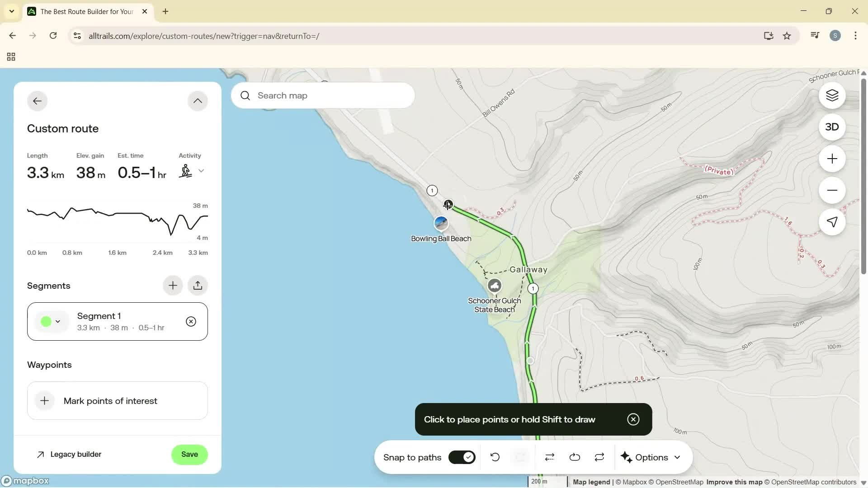Image resolution: width=868 pixels, height=488 pixels.
Task: Switch the map to 3D view
Action: [832, 127]
